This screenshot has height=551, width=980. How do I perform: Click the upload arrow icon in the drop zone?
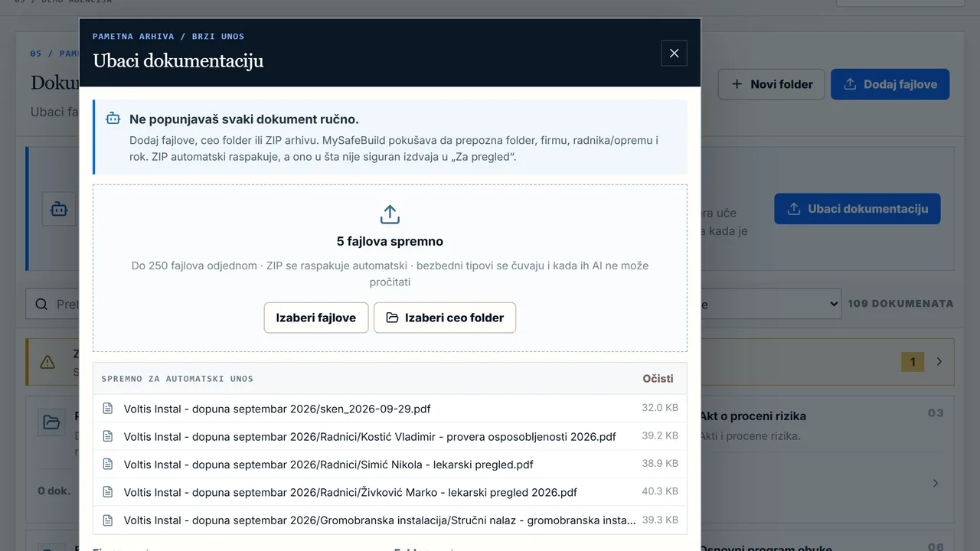point(390,214)
